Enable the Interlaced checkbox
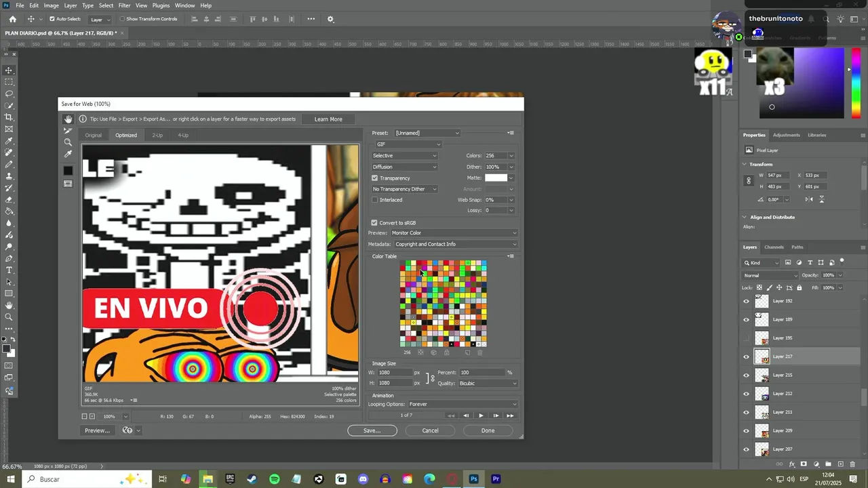This screenshot has width=868, height=488. [374, 200]
